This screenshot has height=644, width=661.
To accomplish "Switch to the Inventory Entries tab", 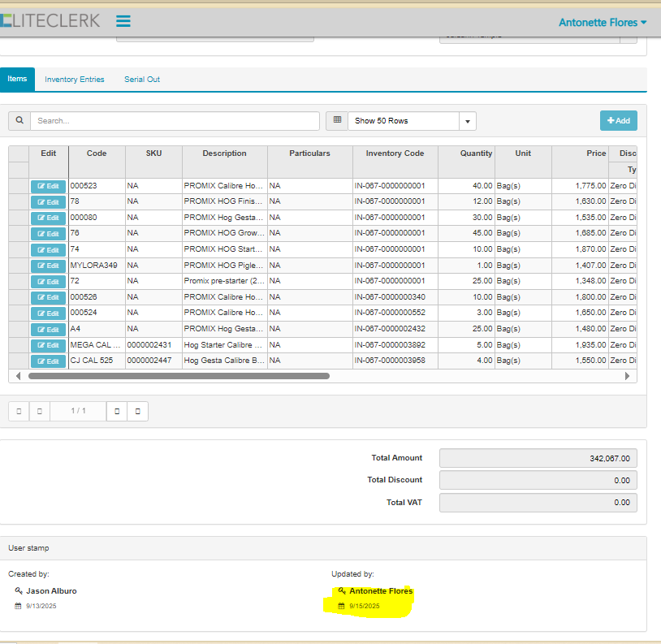I will click(75, 80).
